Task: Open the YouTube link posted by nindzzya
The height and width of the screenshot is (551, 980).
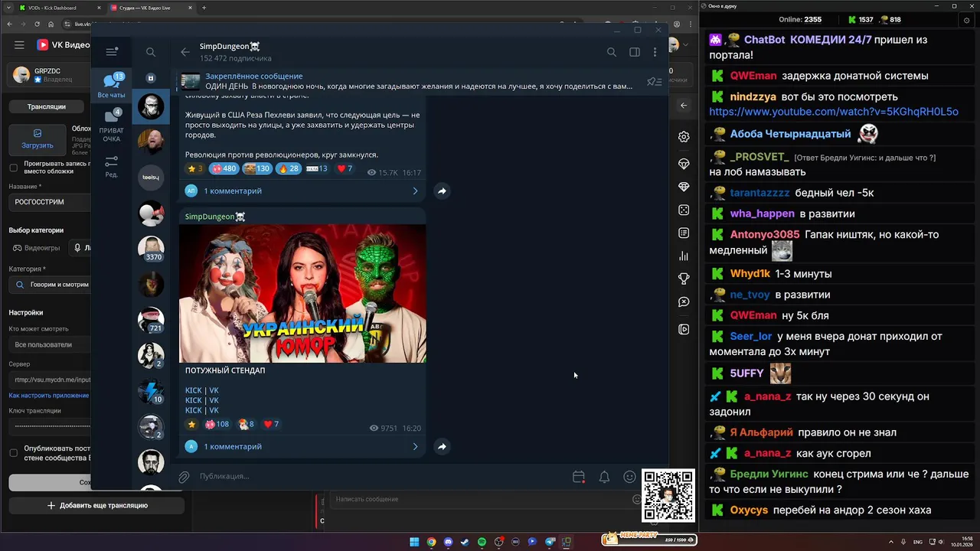Action: click(834, 112)
